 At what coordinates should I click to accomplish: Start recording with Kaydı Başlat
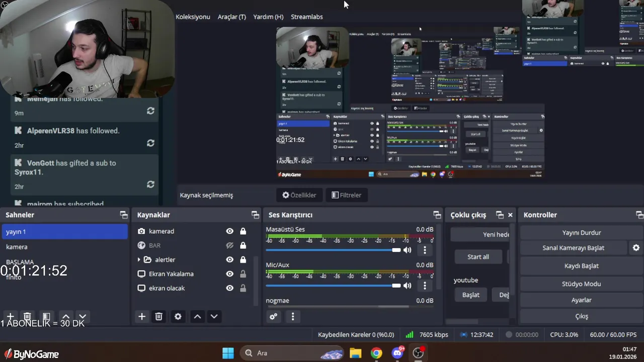click(582, 266)
